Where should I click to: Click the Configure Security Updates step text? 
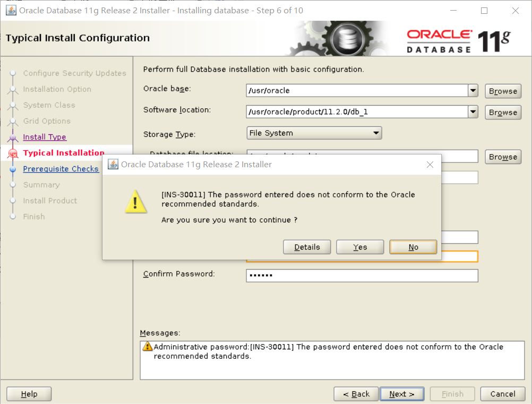pyautogui.click(x=75, y=73)
